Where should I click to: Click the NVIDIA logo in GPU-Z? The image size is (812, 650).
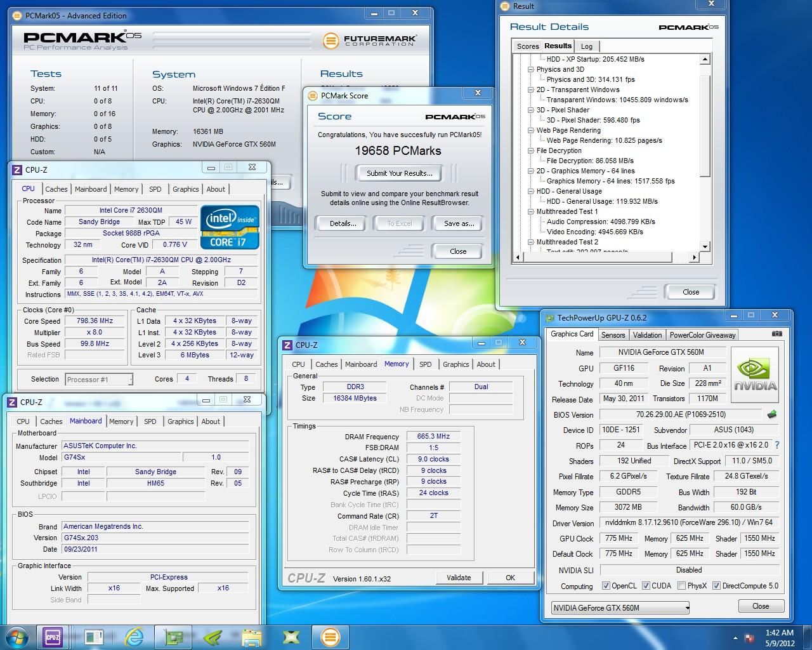[x=754, y=375]
